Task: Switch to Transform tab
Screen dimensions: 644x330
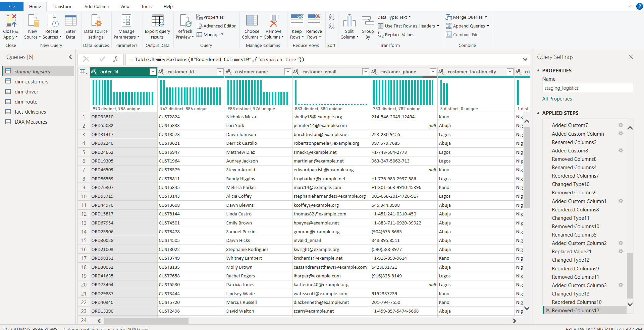Action: [62, 6]
